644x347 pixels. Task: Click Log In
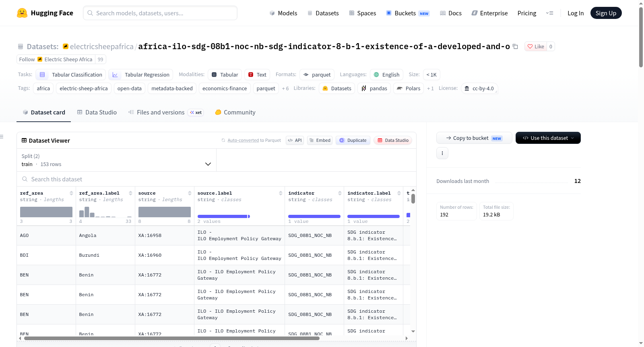coord(576,13)
